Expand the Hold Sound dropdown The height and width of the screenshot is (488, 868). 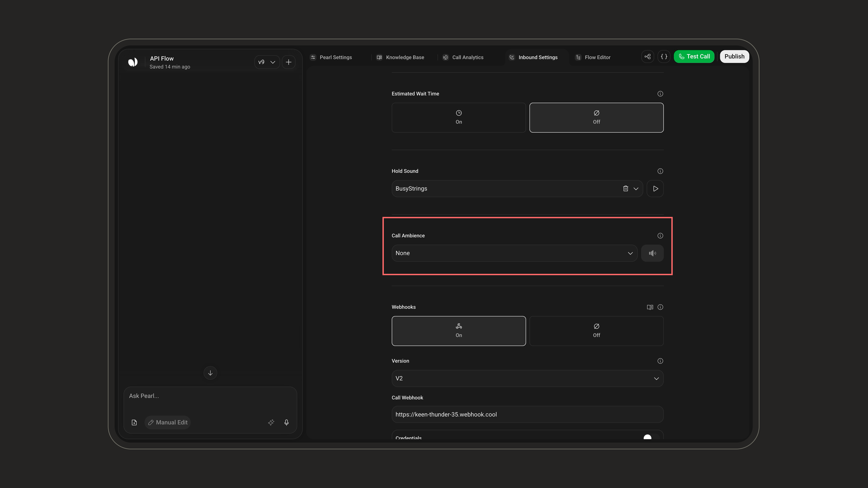[x=636, y=189]
